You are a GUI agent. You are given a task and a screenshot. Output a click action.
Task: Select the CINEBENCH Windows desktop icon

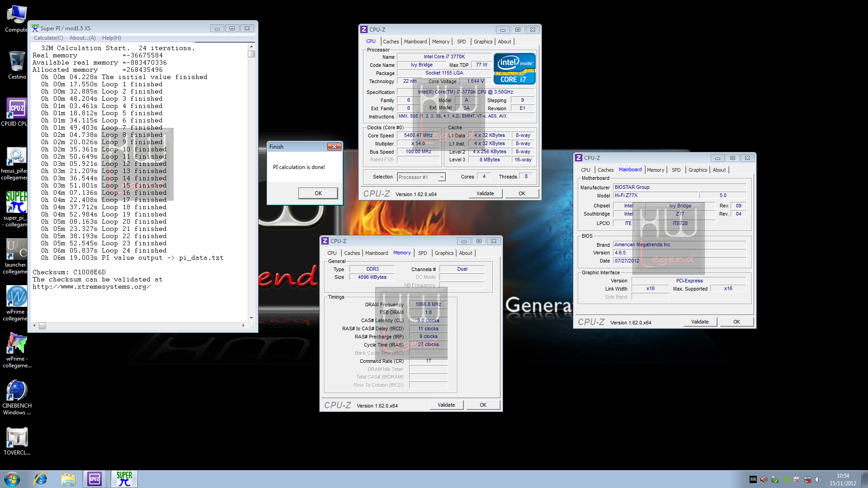click(x=17, y=397)
